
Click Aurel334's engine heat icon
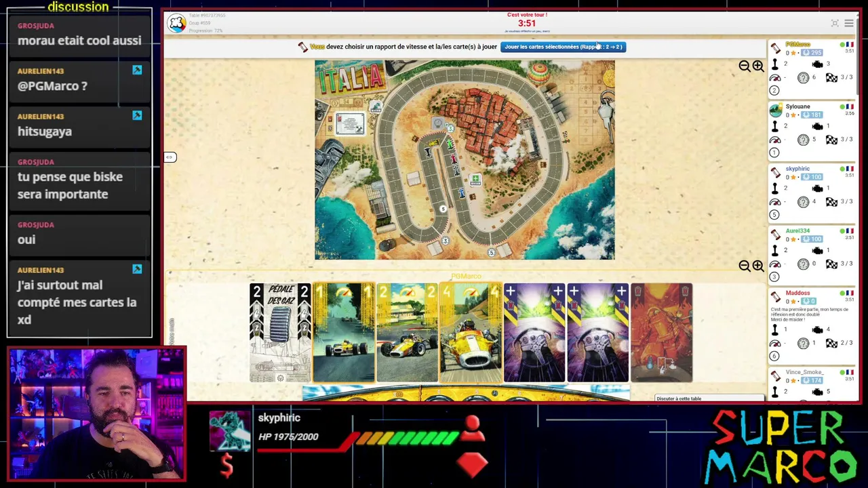(817, 251)
